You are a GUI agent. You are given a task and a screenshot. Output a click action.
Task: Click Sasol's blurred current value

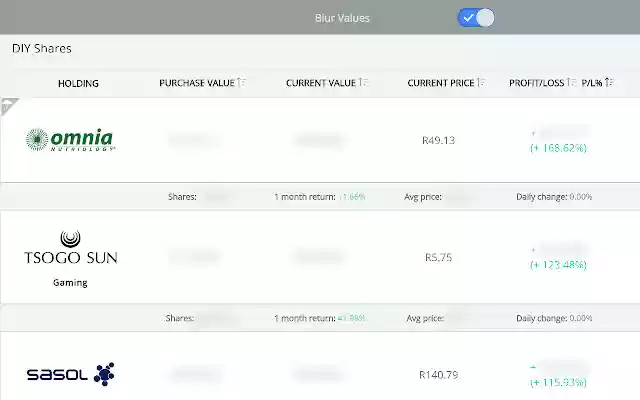(319, 374)
